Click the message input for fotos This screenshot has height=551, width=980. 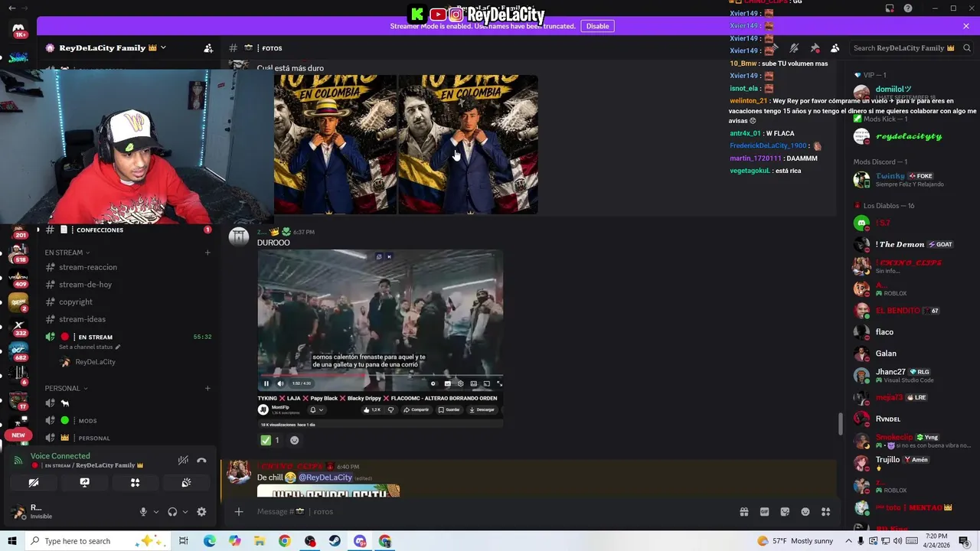(x=490, y=511)
